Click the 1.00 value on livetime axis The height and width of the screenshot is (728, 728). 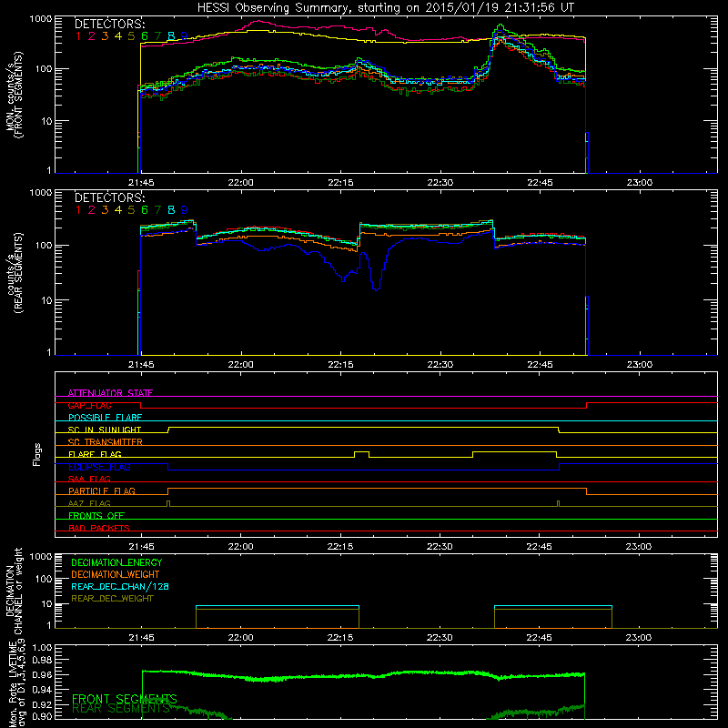(41, 647)
